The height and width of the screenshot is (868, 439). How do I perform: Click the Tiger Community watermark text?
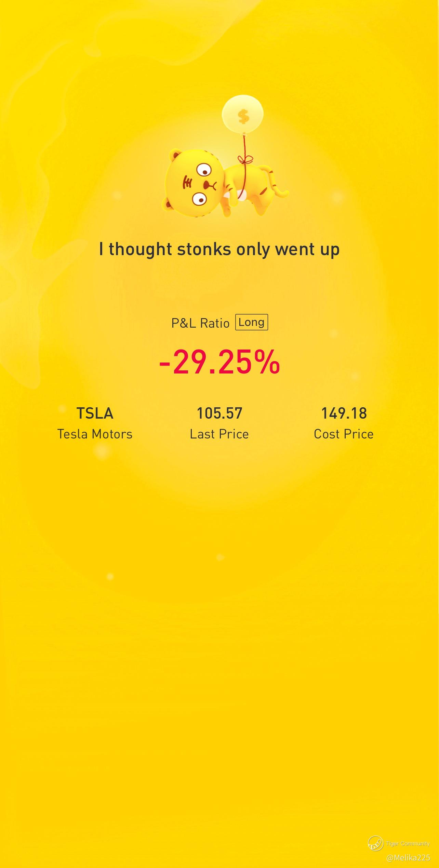coord(408,843)
